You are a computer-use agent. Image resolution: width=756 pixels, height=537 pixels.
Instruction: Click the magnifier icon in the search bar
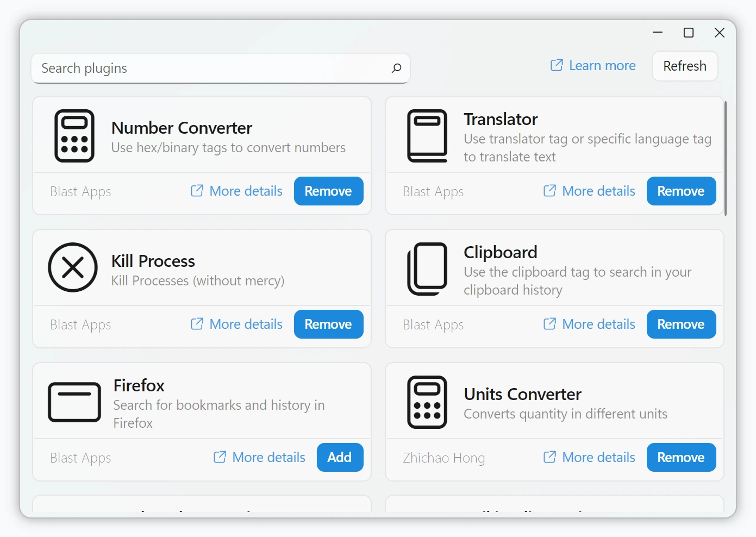click(396, 68)
